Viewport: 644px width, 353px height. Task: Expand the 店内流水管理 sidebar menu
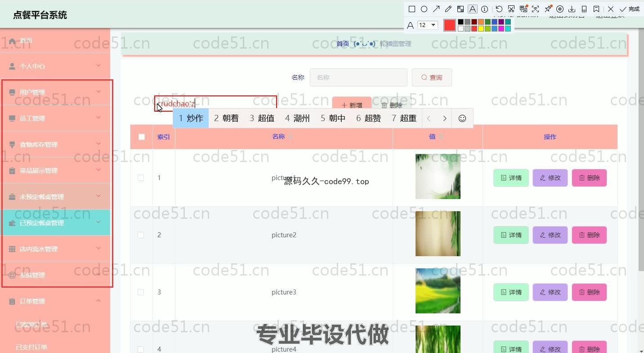pos(55,249)
